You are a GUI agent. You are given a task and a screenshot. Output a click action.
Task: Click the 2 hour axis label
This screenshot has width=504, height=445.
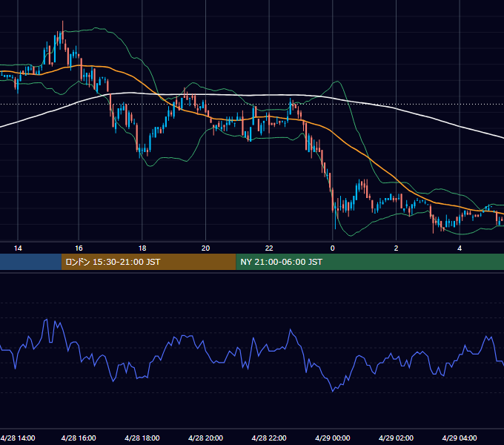tap(396, 248)
